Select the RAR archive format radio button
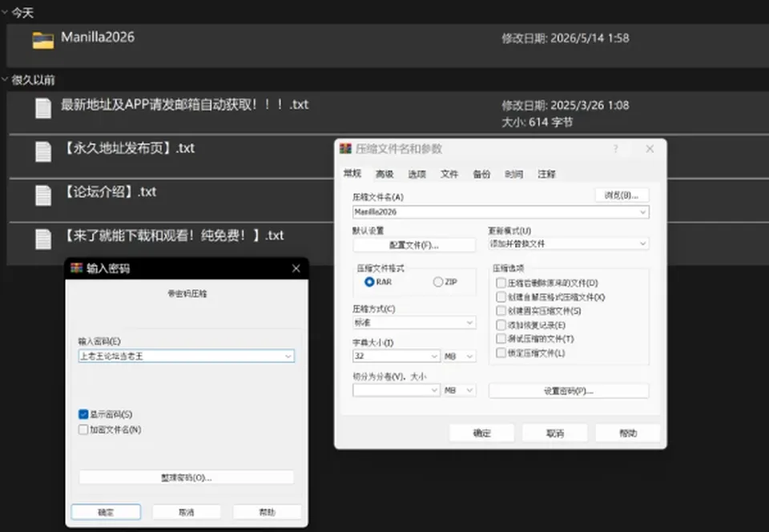 [x=369, y=282]
